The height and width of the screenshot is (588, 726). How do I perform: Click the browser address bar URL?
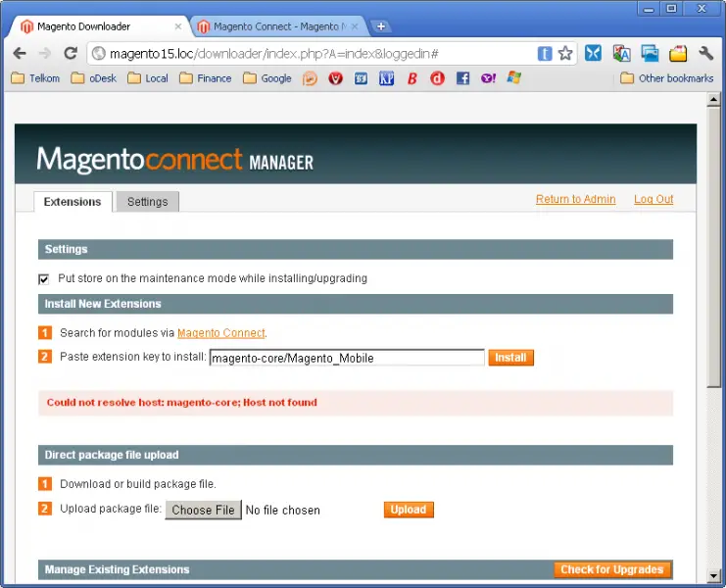[x=274, y=54]
